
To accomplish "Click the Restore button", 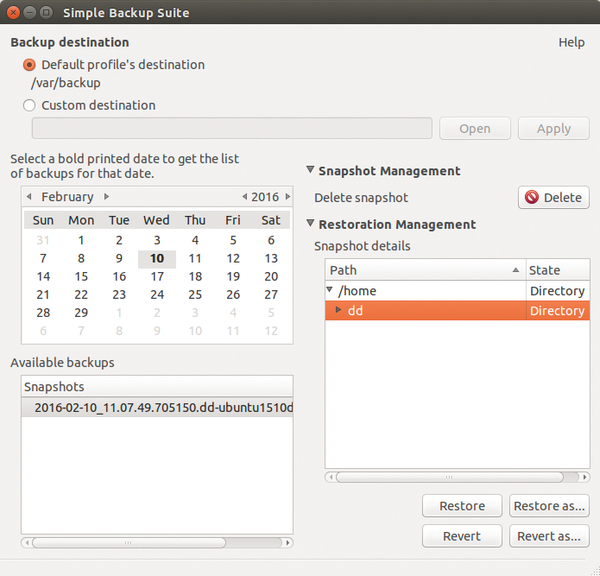I will (462, 506).
